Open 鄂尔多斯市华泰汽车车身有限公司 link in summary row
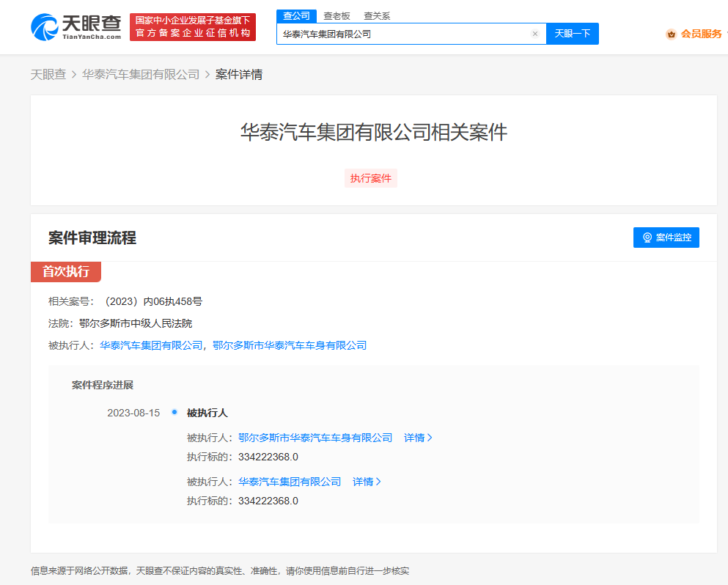Screen dimensions: 728x585 pos(290,345)
